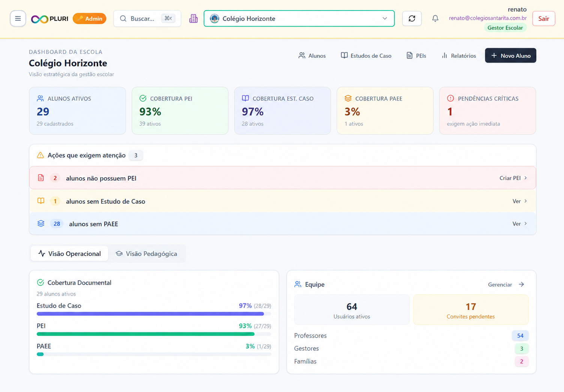The image size is (564, 392).
Task: Click the Novo Aluno button
Action: click(510, 55)
